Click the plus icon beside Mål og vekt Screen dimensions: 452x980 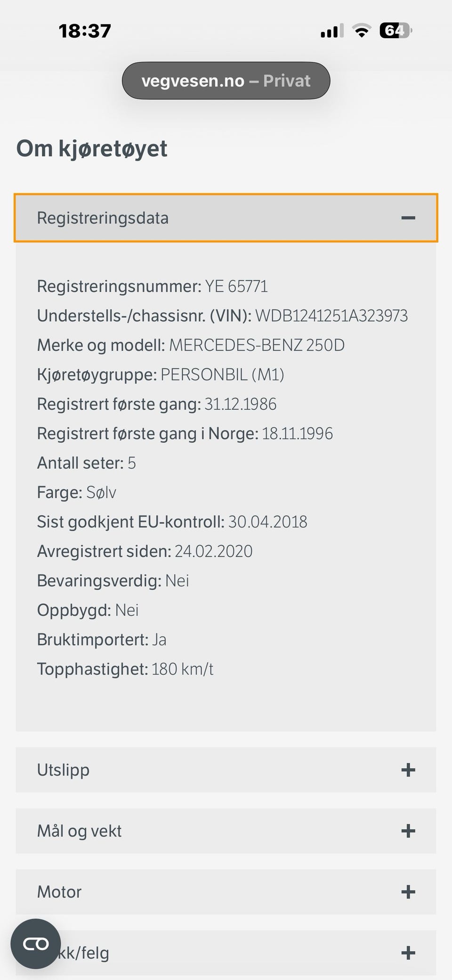[x=408, y=831]
